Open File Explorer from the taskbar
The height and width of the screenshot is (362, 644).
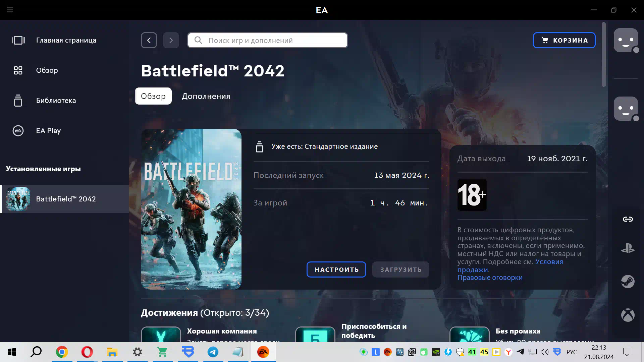click(112, 352)
